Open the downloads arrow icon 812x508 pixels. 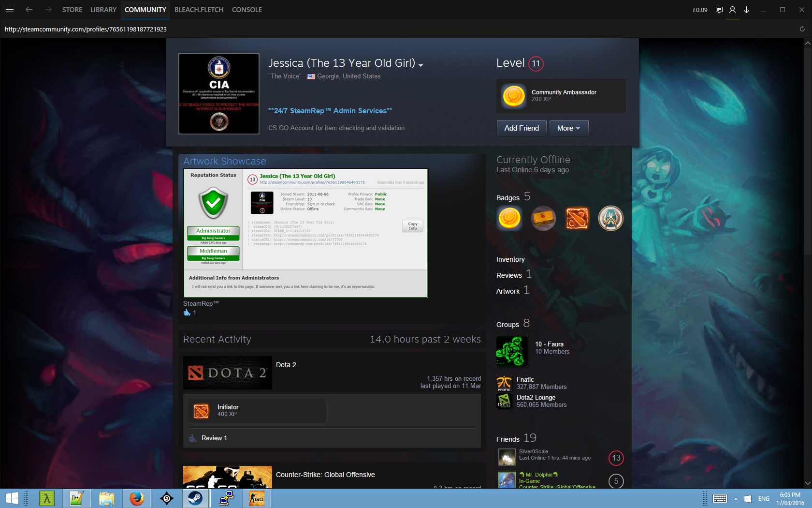[746, 10]
